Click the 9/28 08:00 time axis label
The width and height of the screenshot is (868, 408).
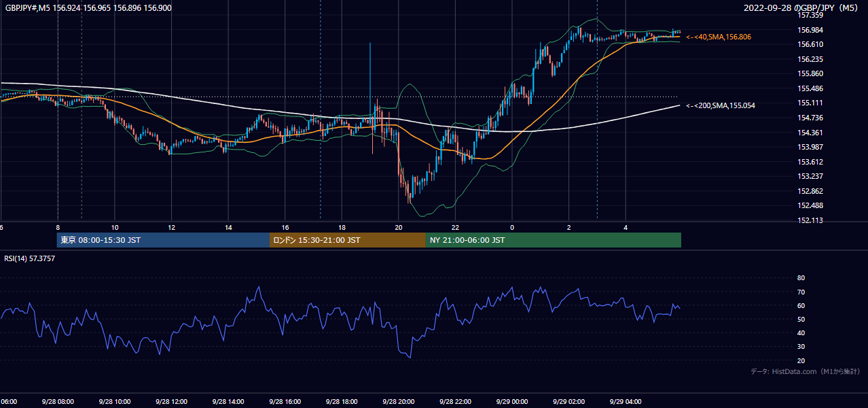[57, 401]
